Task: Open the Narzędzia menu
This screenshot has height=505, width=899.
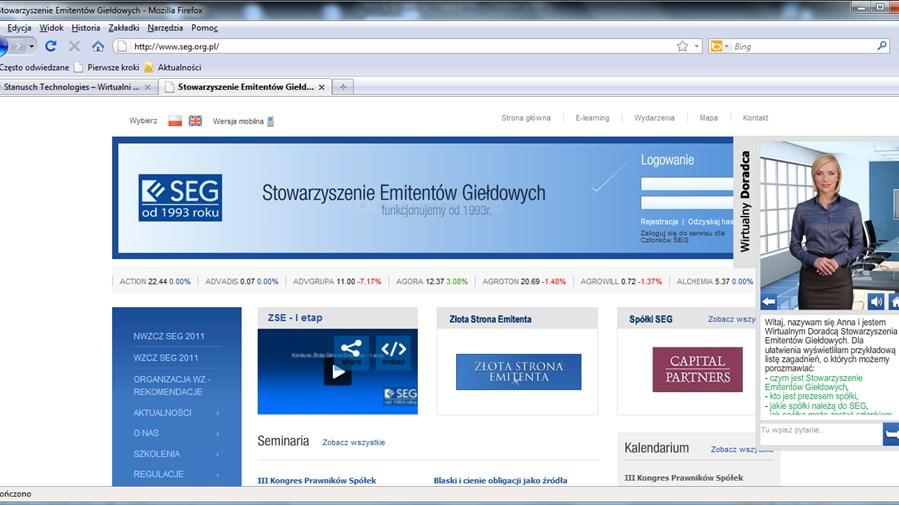Action: point(165,28)
